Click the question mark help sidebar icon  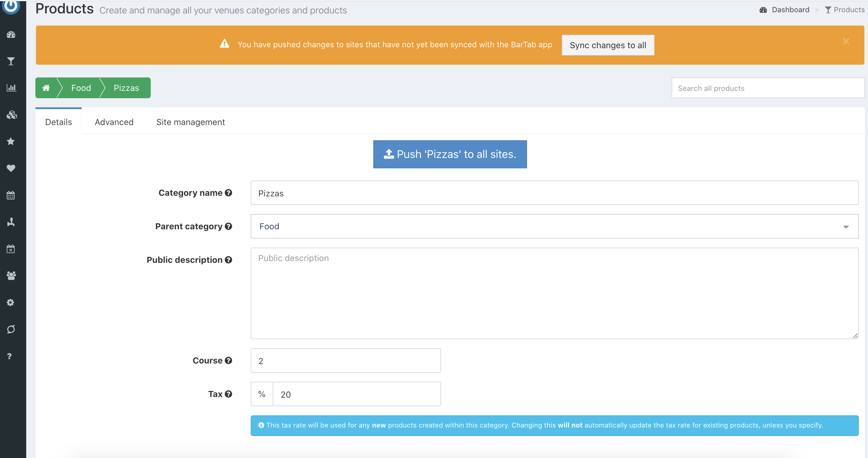9,356
